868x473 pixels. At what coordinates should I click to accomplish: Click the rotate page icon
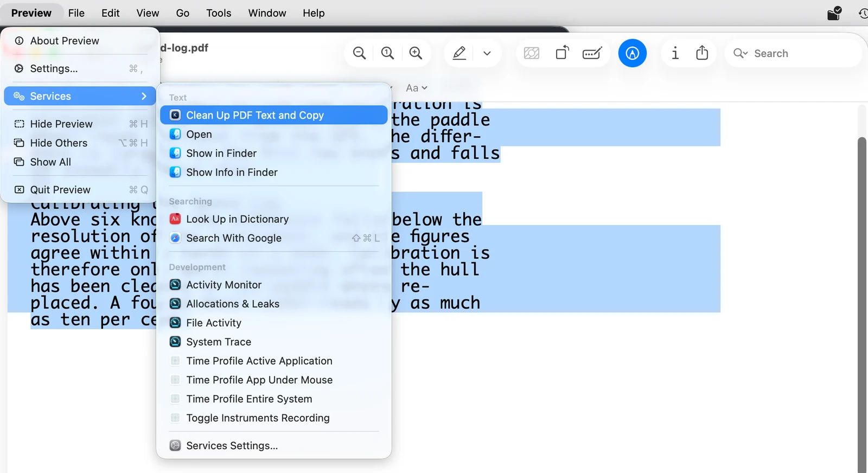click(563, 53)
